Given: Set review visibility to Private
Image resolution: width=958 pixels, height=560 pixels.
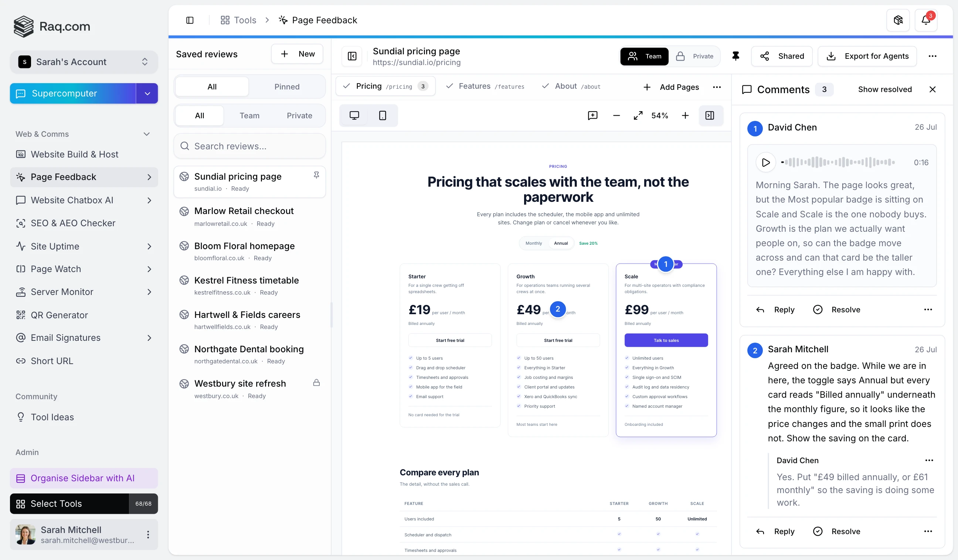Looking at the screenshot, I should tap(694, 56).
